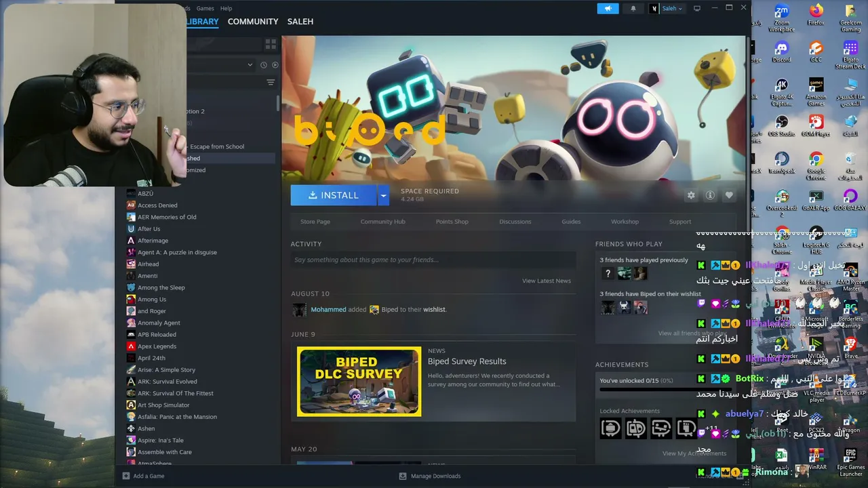Select ARK: Survival Evolved
This screenshot has height=488, width=868.
167,382
